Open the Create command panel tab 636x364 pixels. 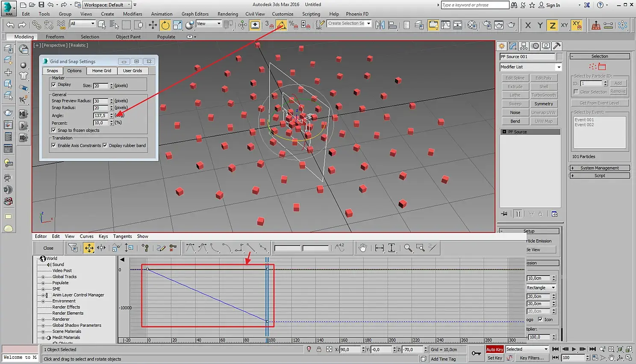coord(502,46)
